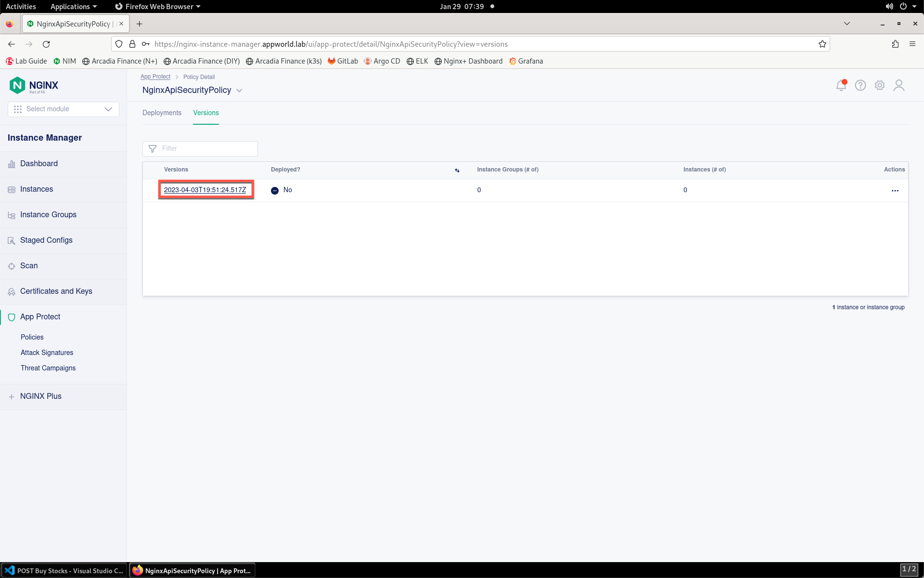This screenshot has height=578, width=924.
Task: Open Firefox Web Browser app menu
Action: point(158,6)
